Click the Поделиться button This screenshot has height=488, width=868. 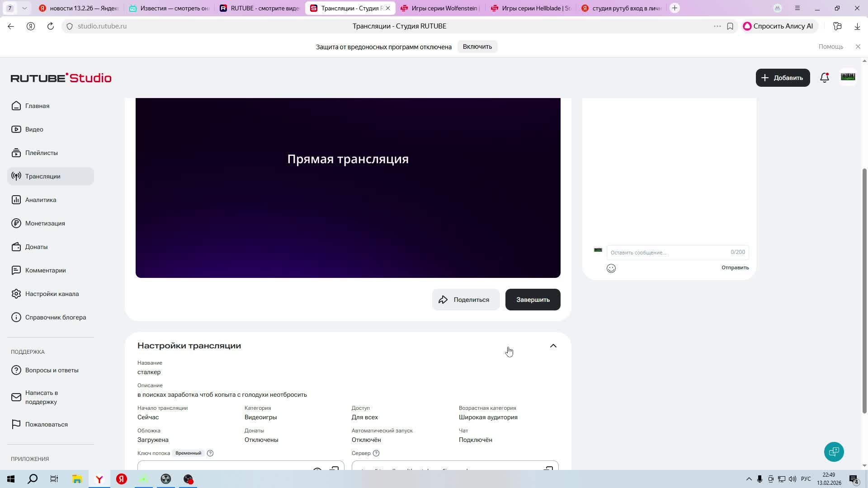466,300
